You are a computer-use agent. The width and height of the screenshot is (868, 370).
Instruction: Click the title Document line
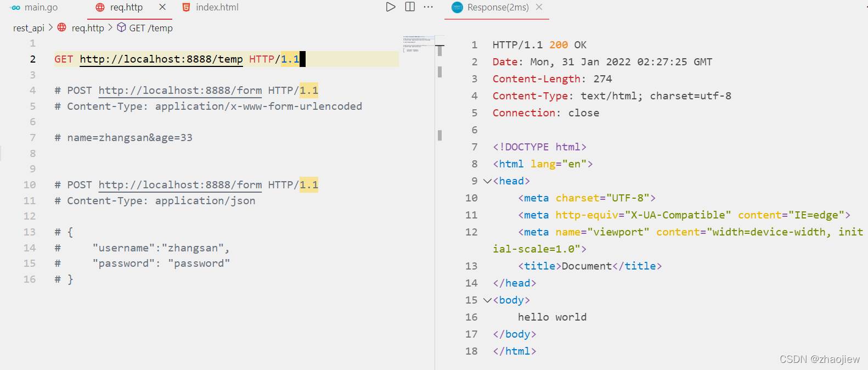click(x=590, y=266)
